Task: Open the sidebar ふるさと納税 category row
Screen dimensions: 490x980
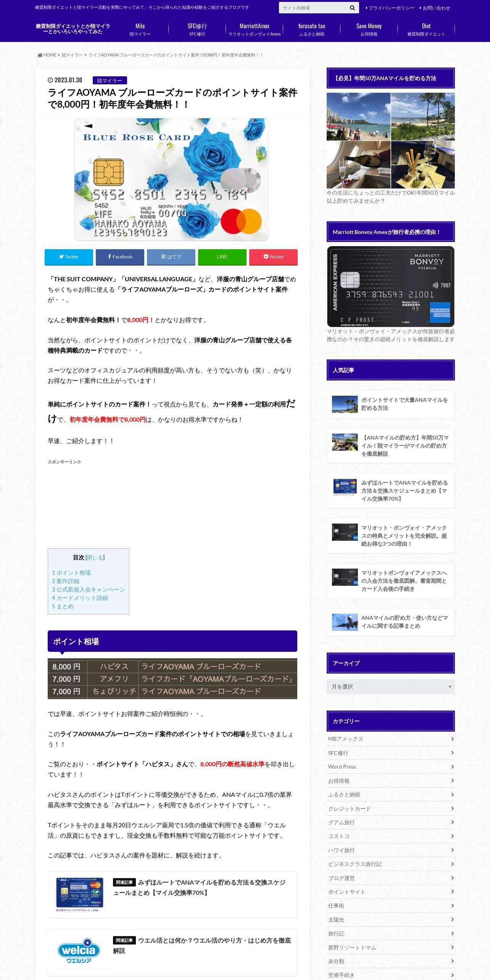Action: (x=390, y=795)
